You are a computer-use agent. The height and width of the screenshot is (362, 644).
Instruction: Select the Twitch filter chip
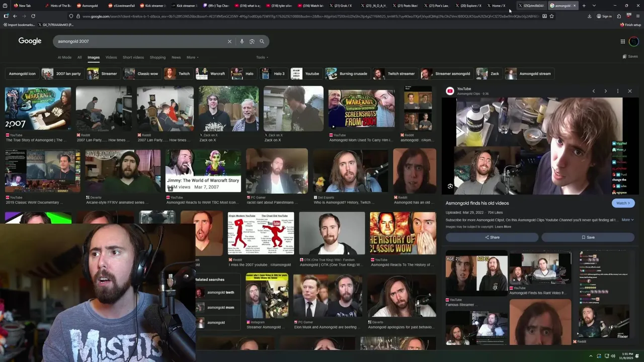[x=178, y=73]
